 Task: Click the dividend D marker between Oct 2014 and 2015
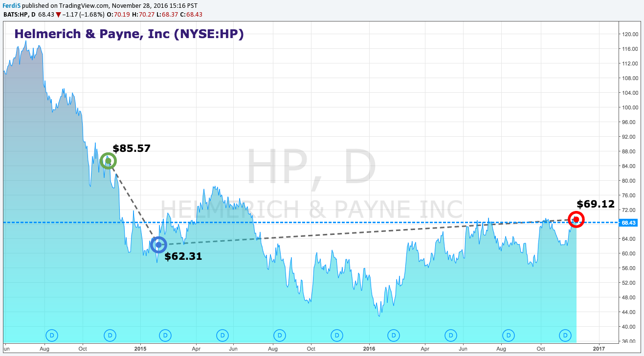point(110,335)
